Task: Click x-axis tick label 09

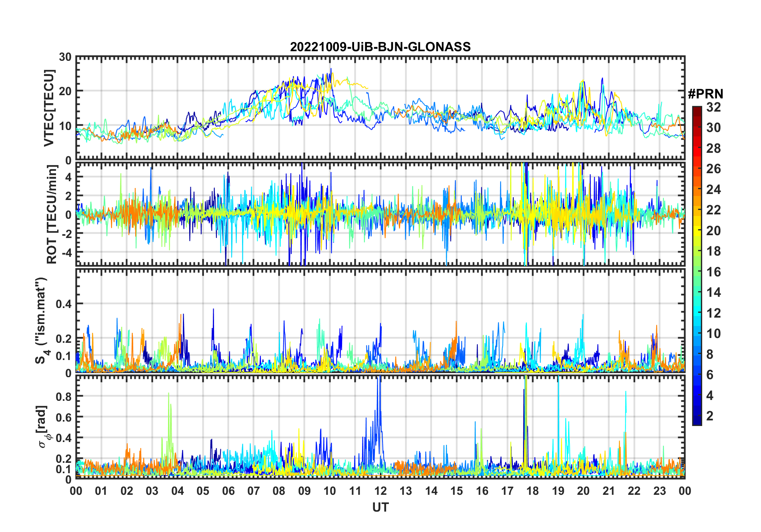Action: click(x=304, y=491)
